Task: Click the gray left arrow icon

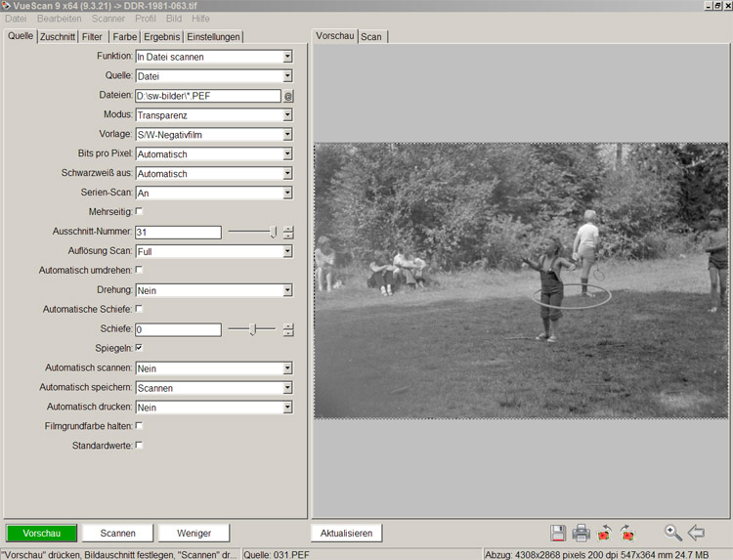Action: coord(696,533)
